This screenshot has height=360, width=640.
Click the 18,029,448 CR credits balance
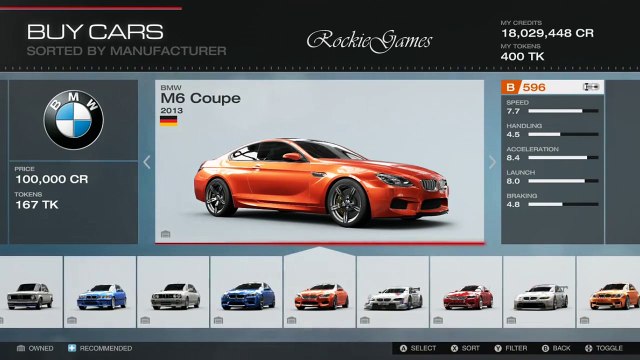(547, 33)
